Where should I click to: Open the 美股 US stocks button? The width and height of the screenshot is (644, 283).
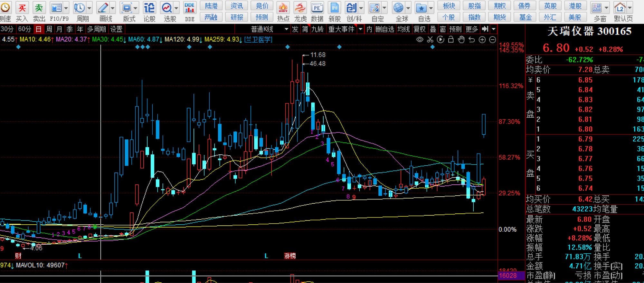pyautogui.click(x=575, y=17)
